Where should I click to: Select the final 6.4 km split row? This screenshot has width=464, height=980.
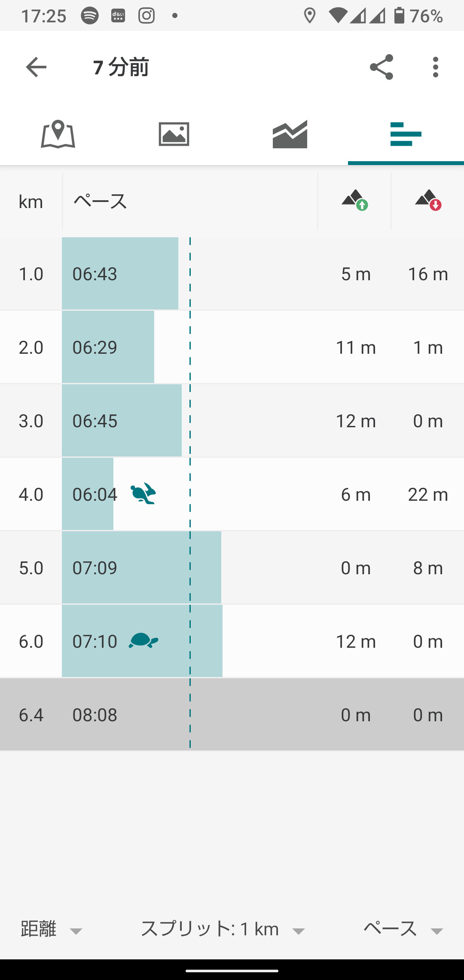pos(232,714)
